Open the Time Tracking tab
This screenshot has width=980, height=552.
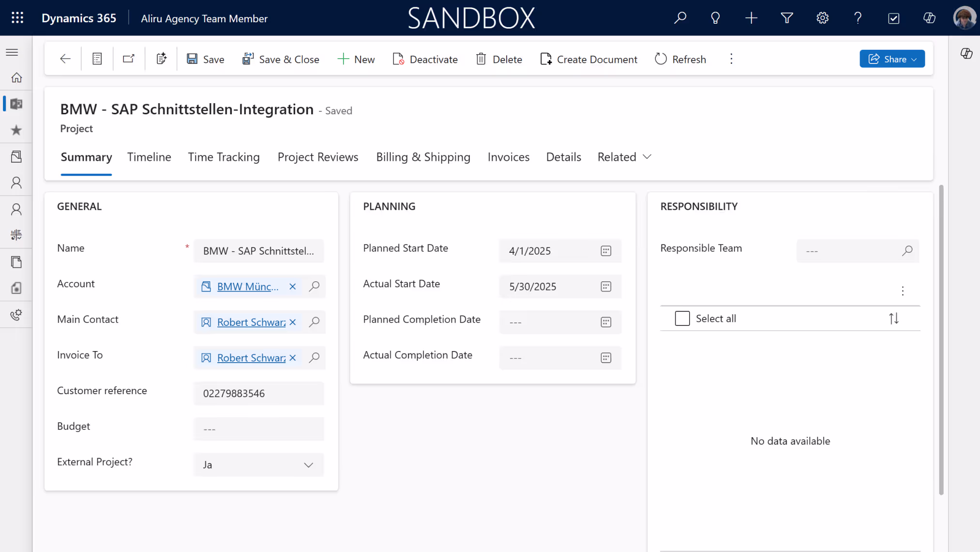[224, 157]
